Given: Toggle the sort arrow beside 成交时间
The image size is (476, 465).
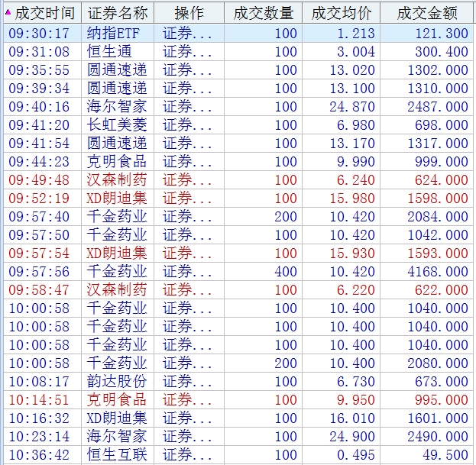Looking at the screenshot, I should click(8, 12).
